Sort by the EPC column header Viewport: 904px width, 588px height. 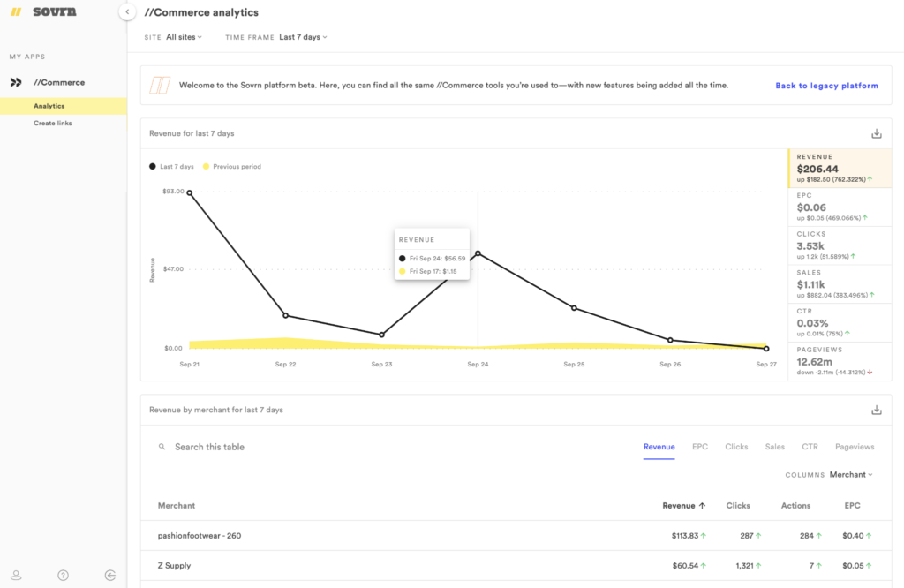tap(852, 506)
